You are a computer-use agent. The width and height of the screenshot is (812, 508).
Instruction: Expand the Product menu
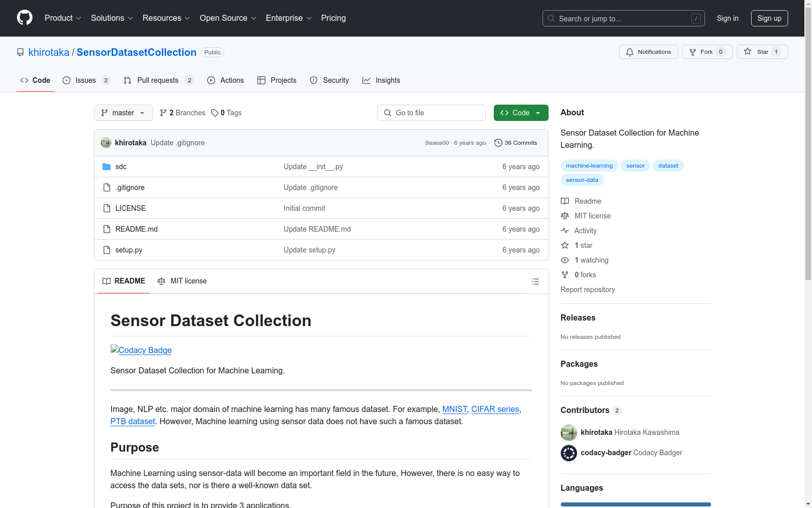[x=63, y=18]
